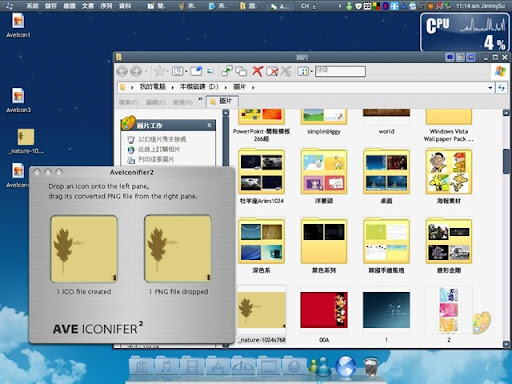Open the trash can in the dock
Screen dimensions: 512x384
pos(371,367)
